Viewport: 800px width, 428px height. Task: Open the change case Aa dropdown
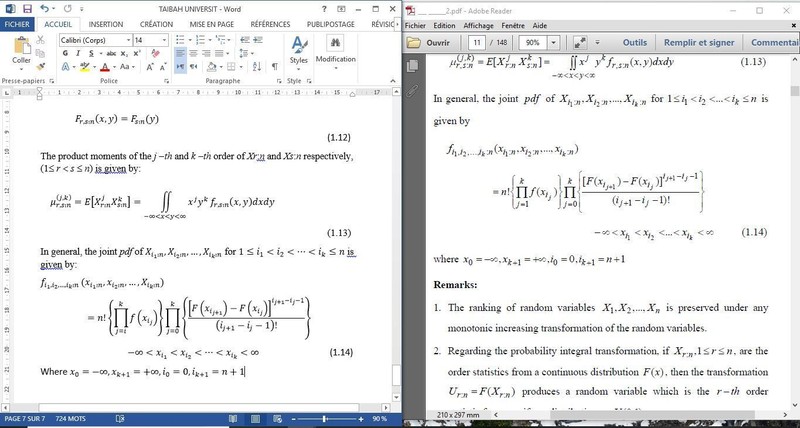(127, 67)
